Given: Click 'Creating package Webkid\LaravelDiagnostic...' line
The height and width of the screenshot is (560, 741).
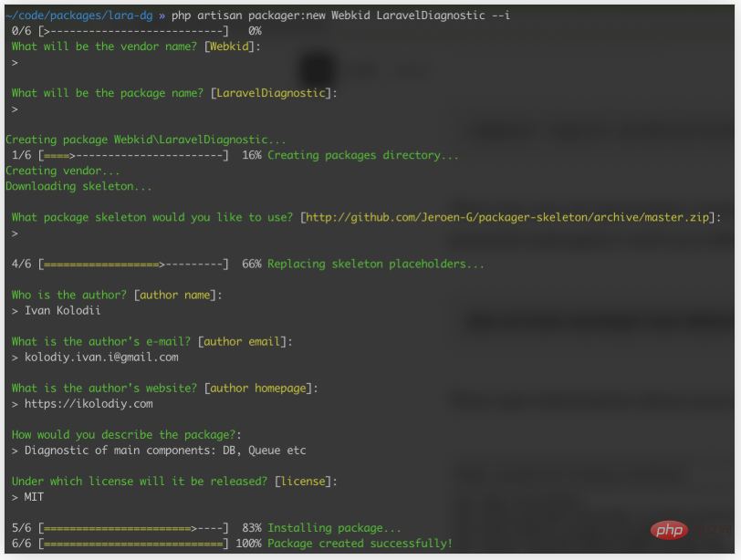Looking at the screenshot, I should pos(146,140).
